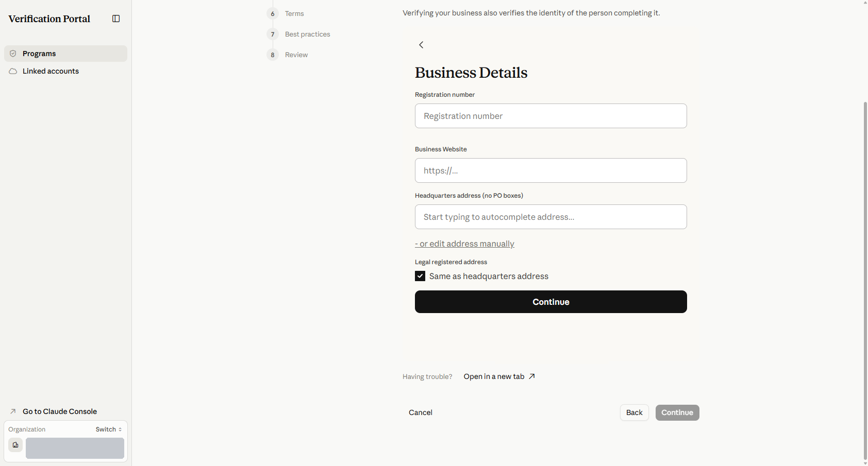Click the back chevron above Business Details
The image size is (868, 466).
coord(421,45)
